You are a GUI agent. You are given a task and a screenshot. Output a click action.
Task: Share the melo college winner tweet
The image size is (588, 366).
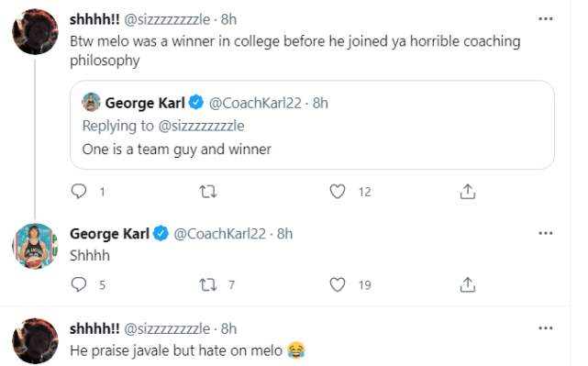point(468,191)
